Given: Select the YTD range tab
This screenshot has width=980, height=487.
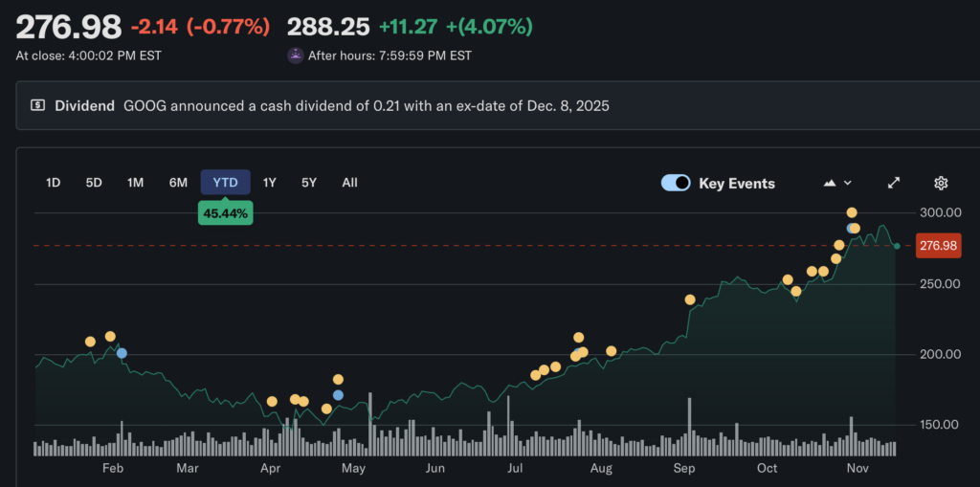Looking at the screenshot, I should click(225, 182).
